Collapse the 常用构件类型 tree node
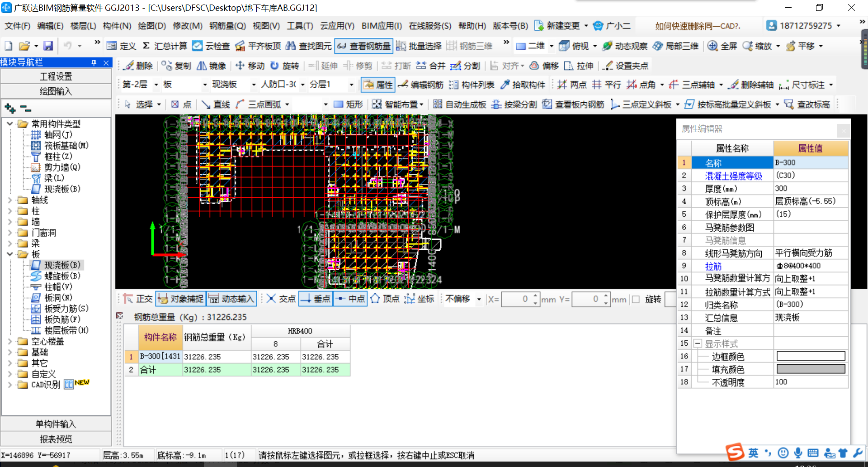868x467 pixels. click(9, 124)
